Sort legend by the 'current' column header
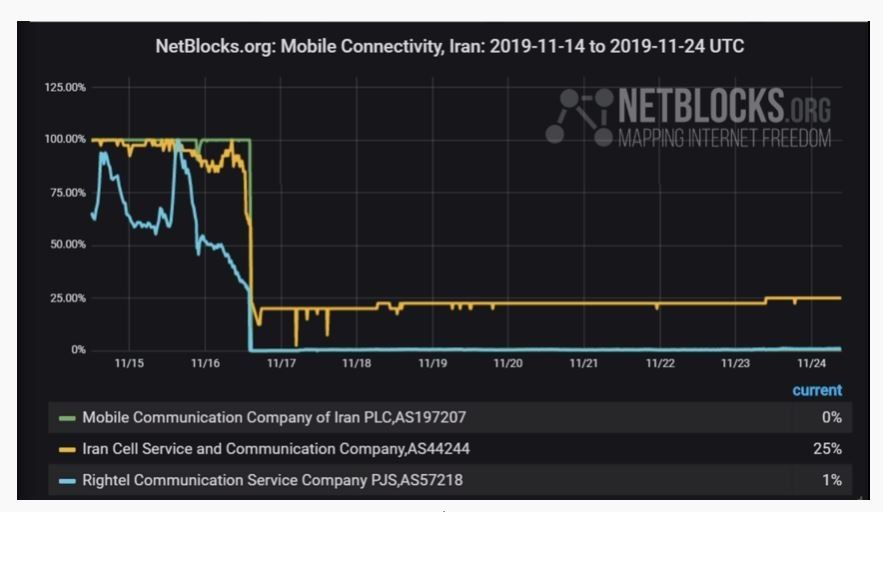This screenshot has height=568, width=883. (817, 391)
